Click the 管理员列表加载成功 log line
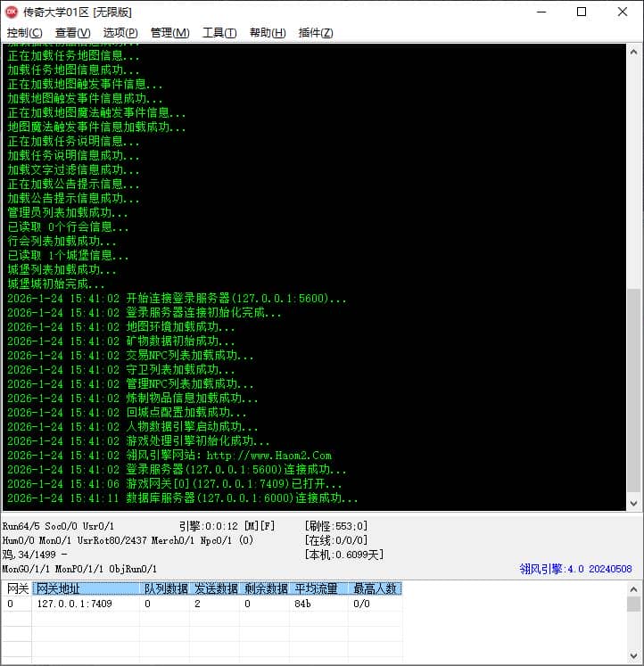This screenshot has width=644, height=666. [67, 212]
